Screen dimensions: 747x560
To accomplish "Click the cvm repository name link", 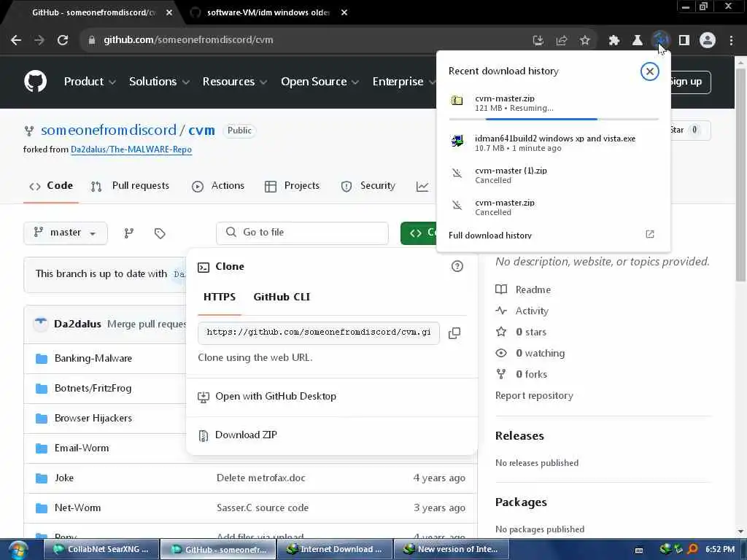I will 201,130.
